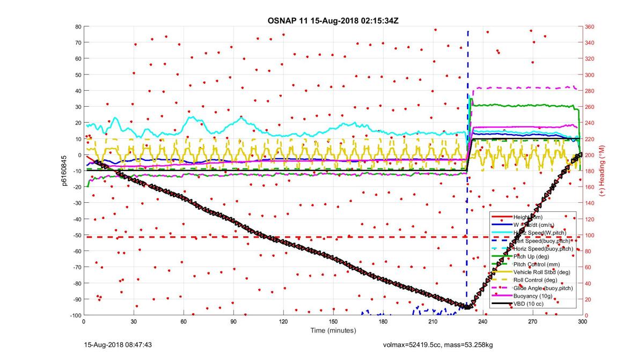Click the Time (minutes) x-axis label

point(333,331)
